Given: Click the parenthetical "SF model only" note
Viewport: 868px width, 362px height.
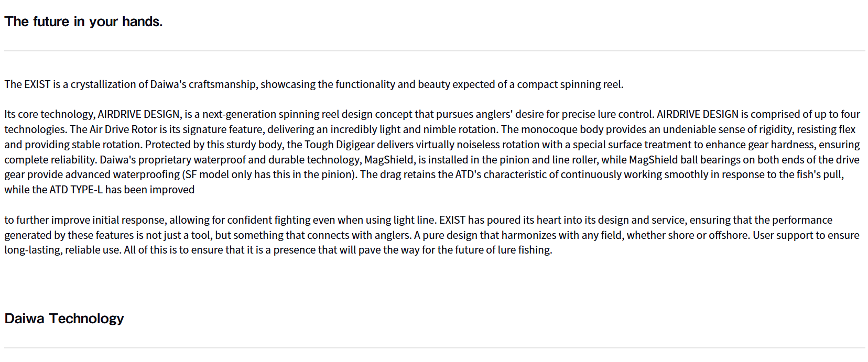Looking at the screenshot, I should tap(218, 174).
